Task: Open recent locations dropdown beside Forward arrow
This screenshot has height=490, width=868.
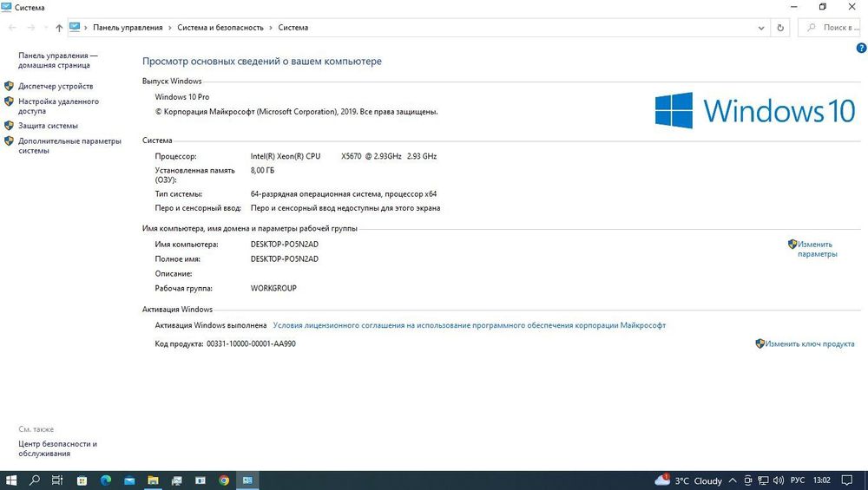Action: [45, 28]
